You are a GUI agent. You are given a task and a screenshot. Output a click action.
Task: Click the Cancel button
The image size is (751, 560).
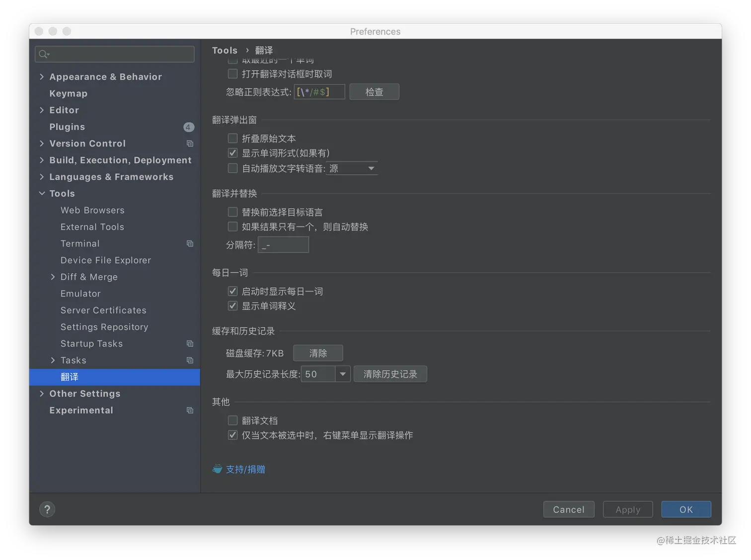(x=569, y=509)
